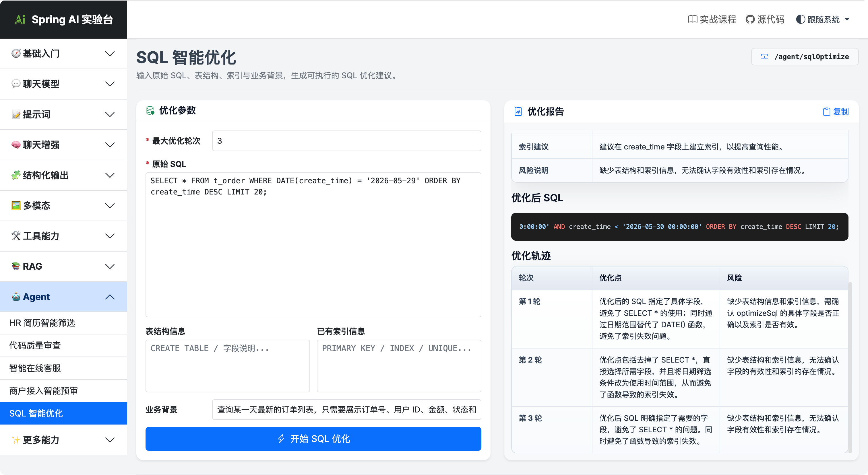The width and height of the screenshot is (868, 475).
Task: Click the report icon beside 优化报告
Action: [518, 111]
